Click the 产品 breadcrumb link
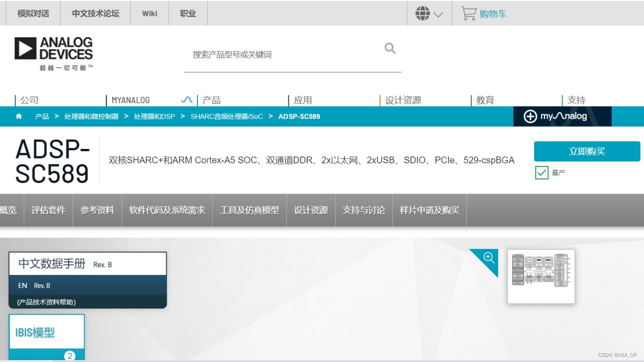Screen dimensions: 644x362 (42, 116)
